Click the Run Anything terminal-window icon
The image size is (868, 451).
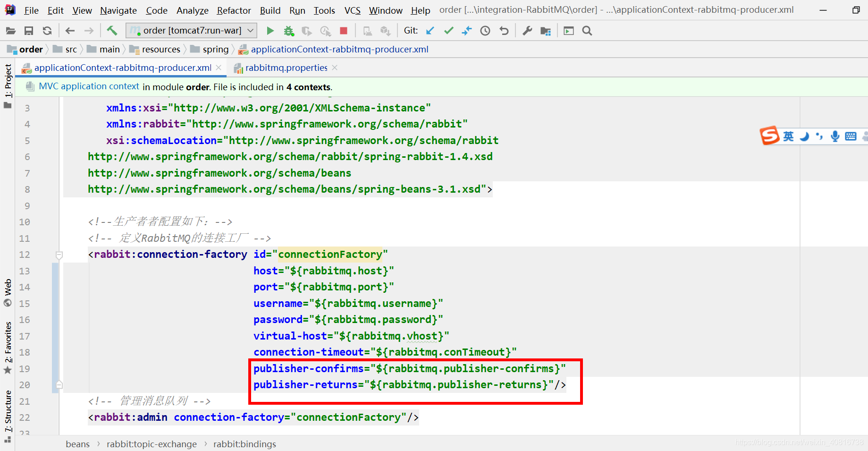pos(569,31)
